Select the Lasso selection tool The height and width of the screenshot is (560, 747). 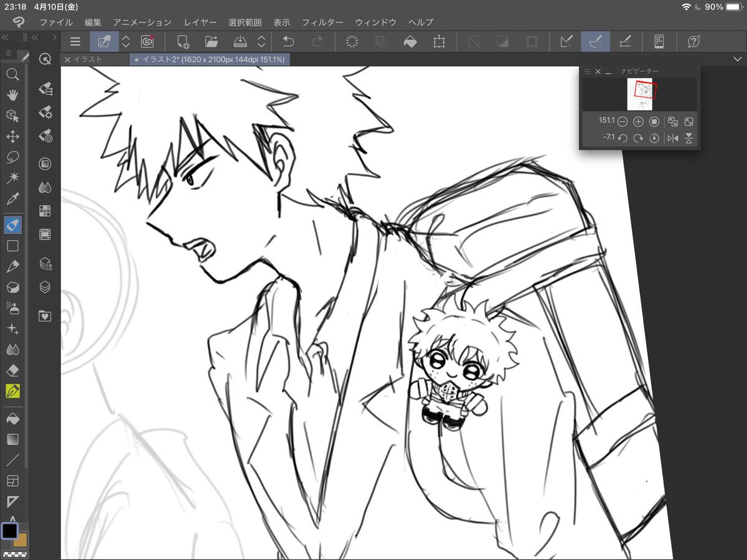tap(12, 157)
